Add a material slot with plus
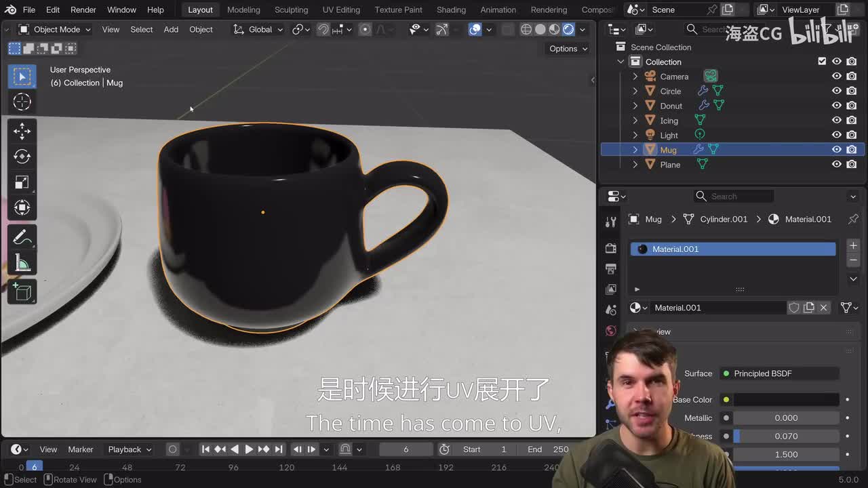This screenshot has width=868, height=488. tap(853, 245)
